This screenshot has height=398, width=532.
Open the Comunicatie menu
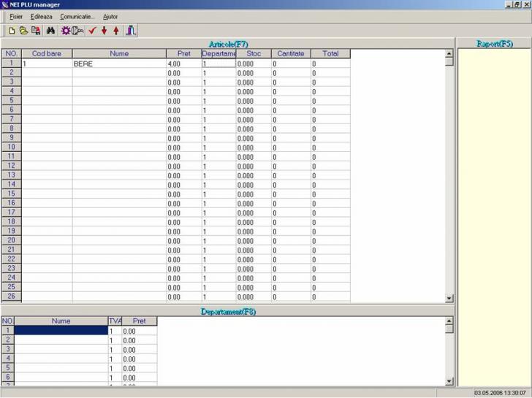coord(77,16)
